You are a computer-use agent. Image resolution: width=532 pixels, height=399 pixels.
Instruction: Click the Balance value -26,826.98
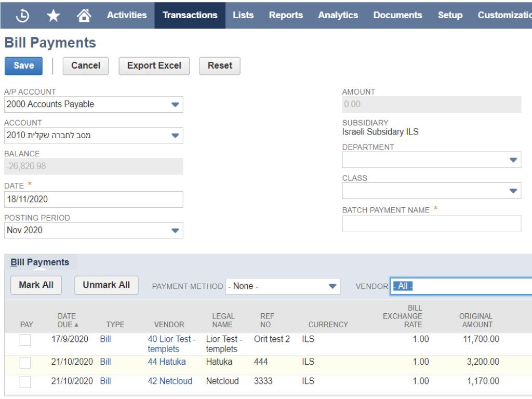94,167
